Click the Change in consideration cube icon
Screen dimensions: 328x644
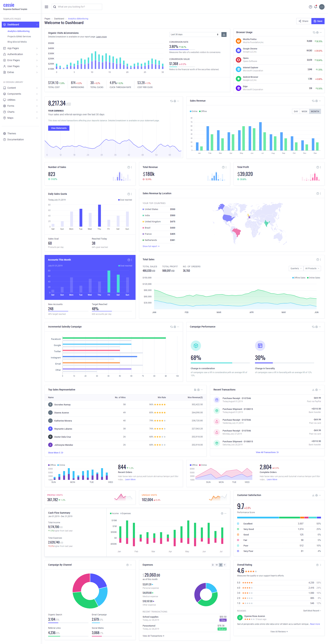196,346
